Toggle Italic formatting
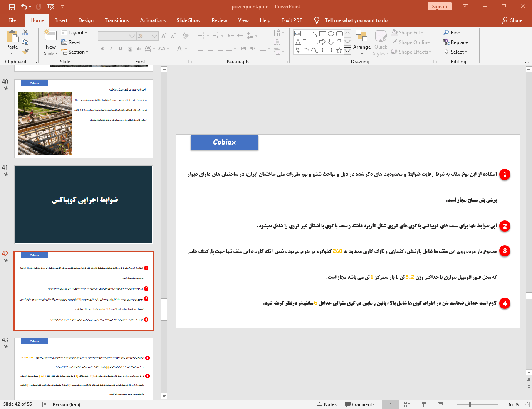 click(x=111, y=49)
